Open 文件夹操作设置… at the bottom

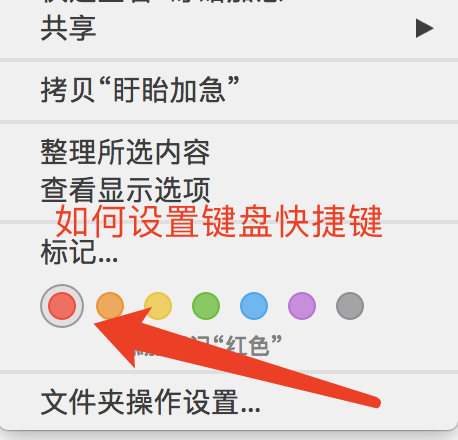(229, 403)
